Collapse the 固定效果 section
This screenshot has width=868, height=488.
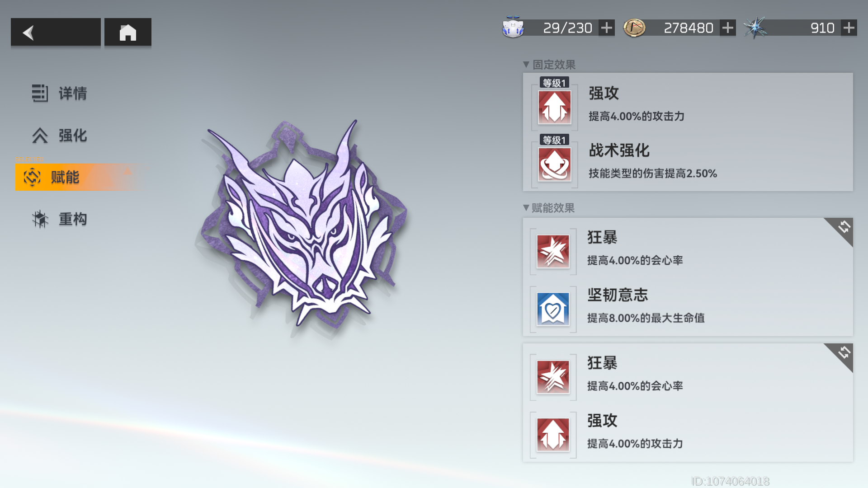coord(549,65)
